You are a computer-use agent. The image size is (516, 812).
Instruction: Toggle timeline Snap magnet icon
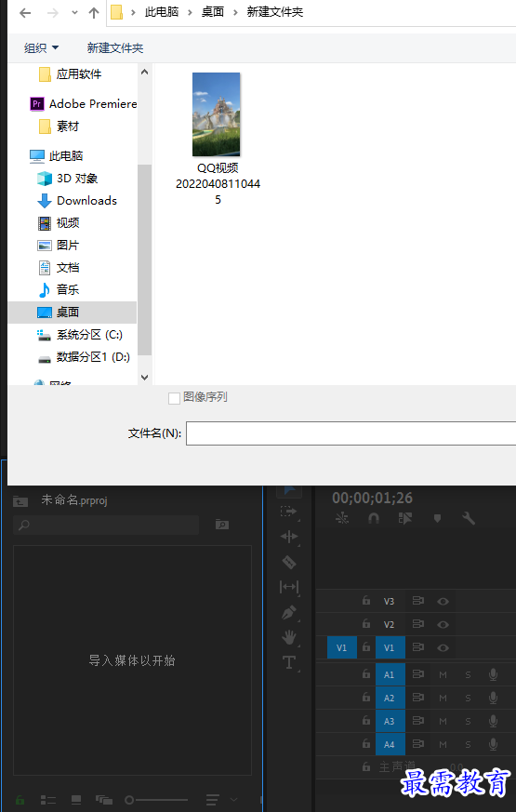pyautogui.click(x=374, y=518)
